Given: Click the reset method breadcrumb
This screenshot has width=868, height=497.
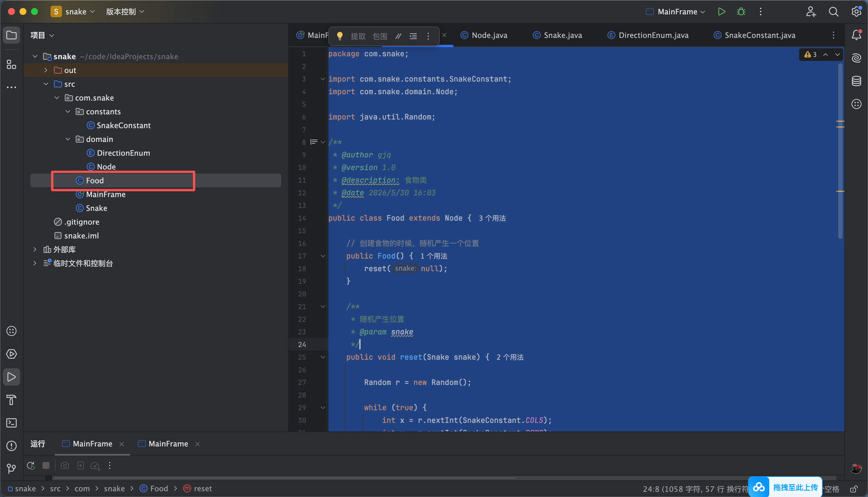Looking at the screenshot, I should coord(198,489).
